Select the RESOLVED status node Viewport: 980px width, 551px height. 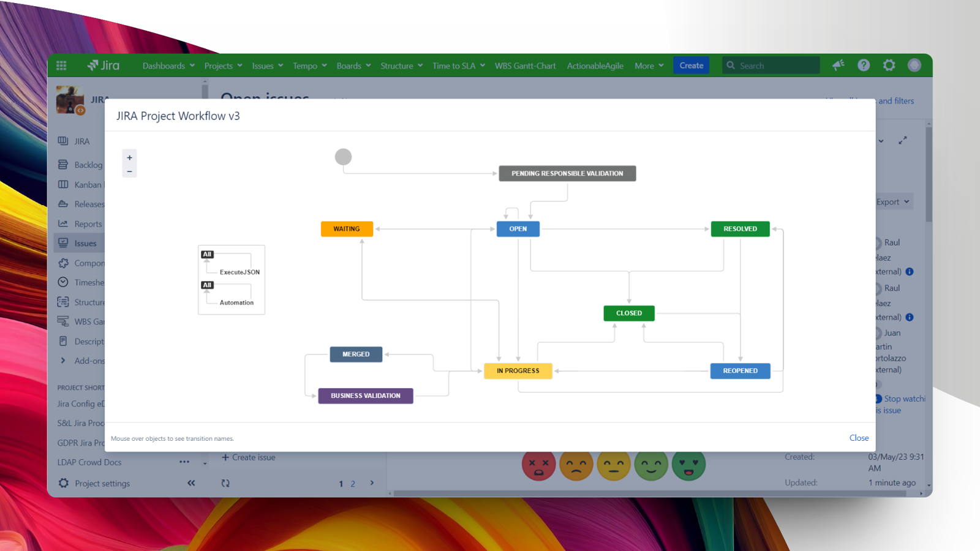pyautogui.click(x=741, y=229)
